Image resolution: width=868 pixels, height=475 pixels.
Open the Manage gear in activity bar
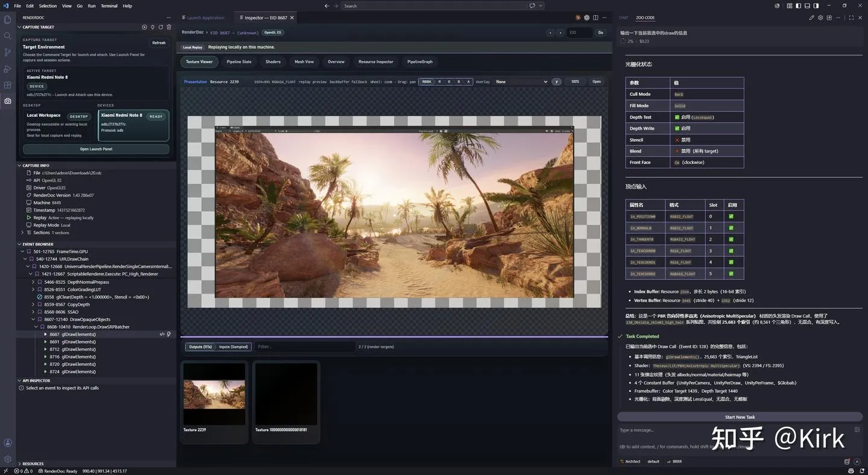click(8, 459)
